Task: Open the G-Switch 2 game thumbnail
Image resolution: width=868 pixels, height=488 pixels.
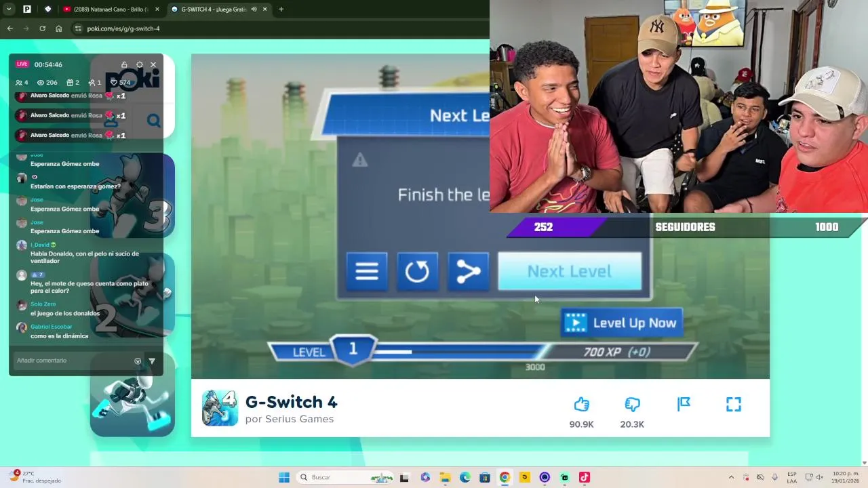Action: [132, 295]
